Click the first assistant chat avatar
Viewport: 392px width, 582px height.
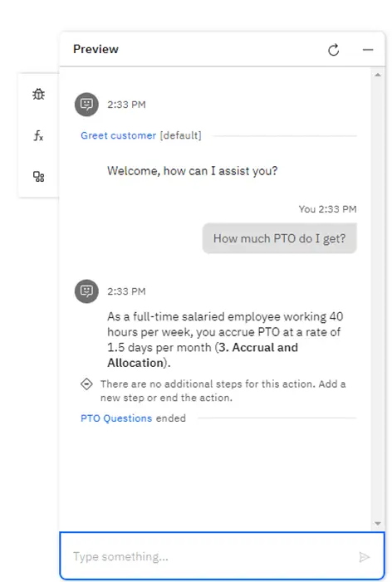(86, 105)
